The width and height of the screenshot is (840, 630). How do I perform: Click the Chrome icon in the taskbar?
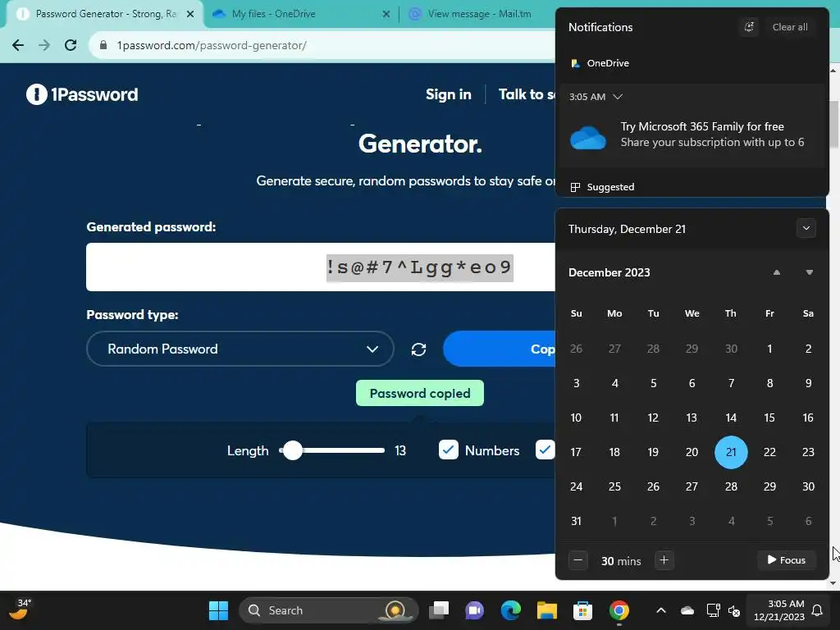pos(619,610)
